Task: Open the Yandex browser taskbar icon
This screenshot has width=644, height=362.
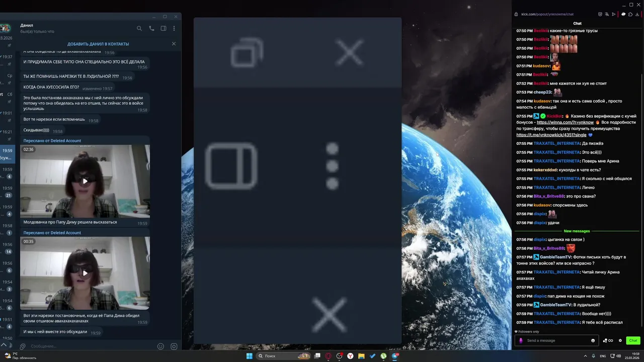Action: [350, 356]
